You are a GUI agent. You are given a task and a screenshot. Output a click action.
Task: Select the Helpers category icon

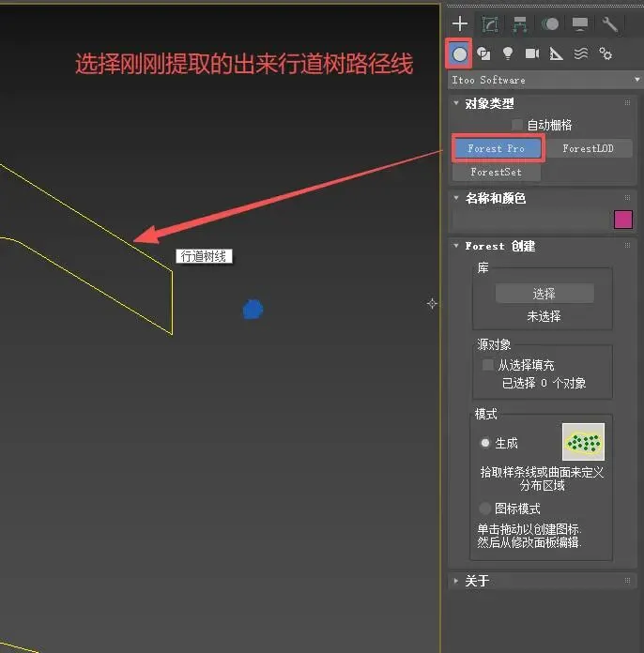pos(556,53)
